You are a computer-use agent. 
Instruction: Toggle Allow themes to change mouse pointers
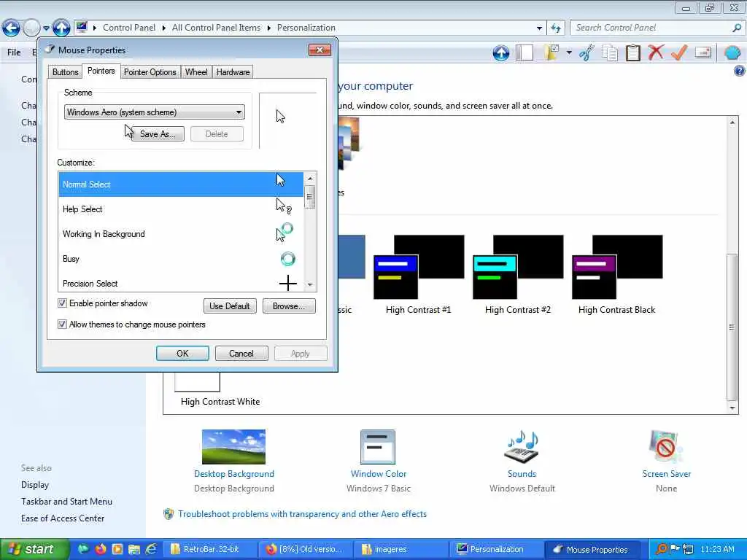(x=62, y=324)
